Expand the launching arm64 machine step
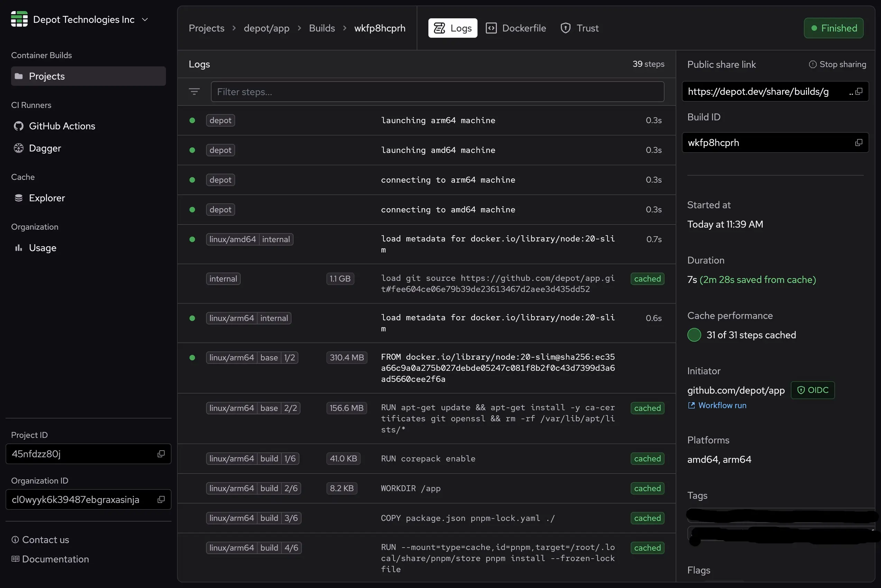 click(x=438, y=120)
